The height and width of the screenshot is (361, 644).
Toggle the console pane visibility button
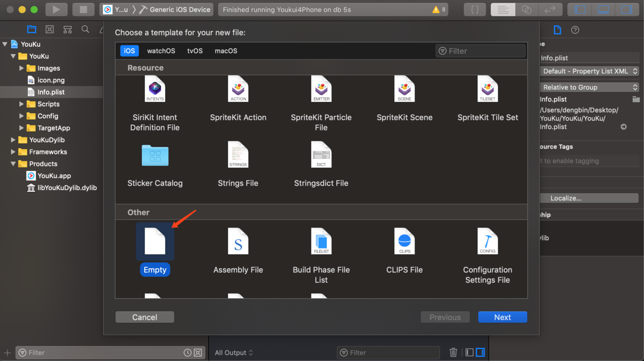(480, 352)
